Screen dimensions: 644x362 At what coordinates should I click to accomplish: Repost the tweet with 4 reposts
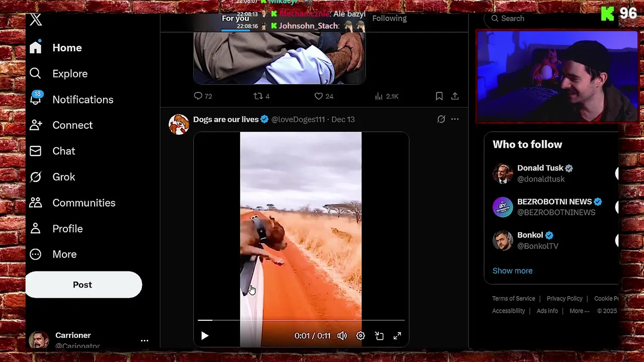[x=261, y=96]
